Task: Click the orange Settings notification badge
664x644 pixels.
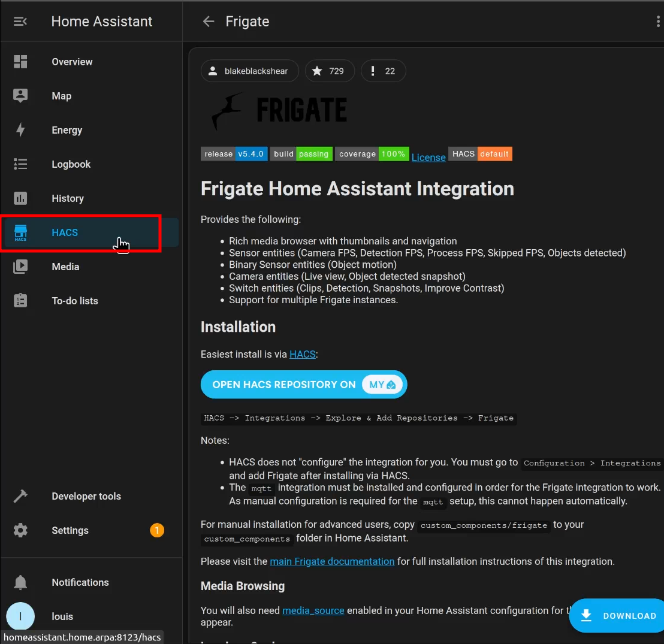Action: tap(156, 531)
